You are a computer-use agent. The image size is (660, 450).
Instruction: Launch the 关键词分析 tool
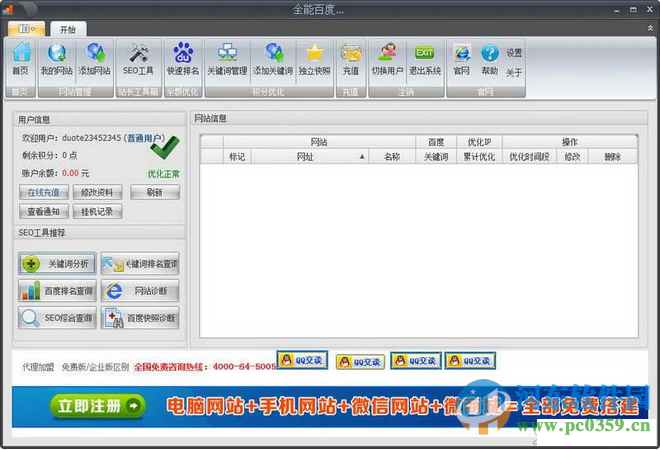click(57, 264)
